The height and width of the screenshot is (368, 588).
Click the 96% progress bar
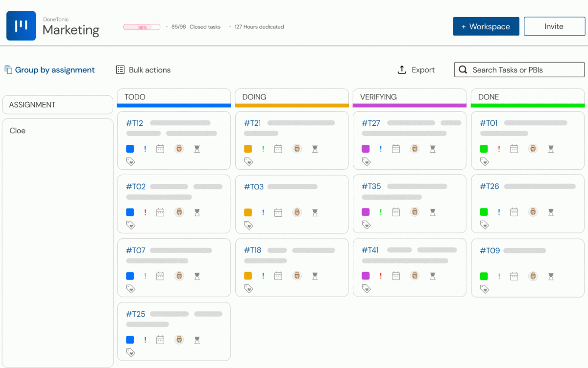[x=142, y=27]
